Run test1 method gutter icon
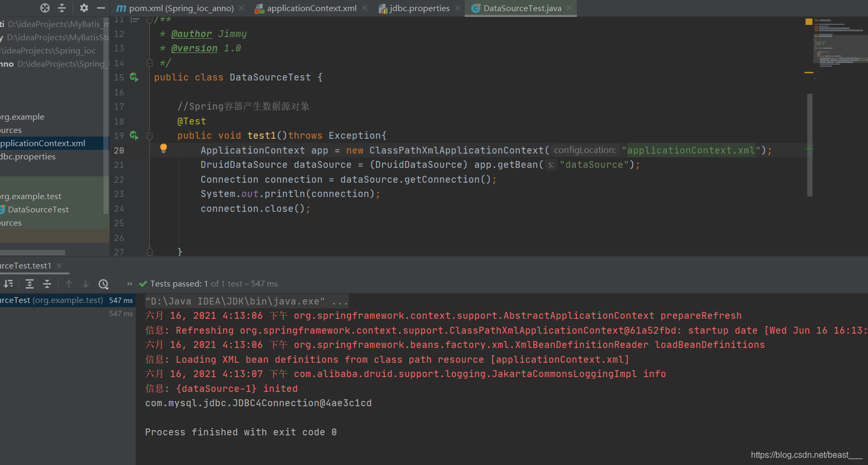This screenshot has height=465, width=868. click(x=134, y=136)
